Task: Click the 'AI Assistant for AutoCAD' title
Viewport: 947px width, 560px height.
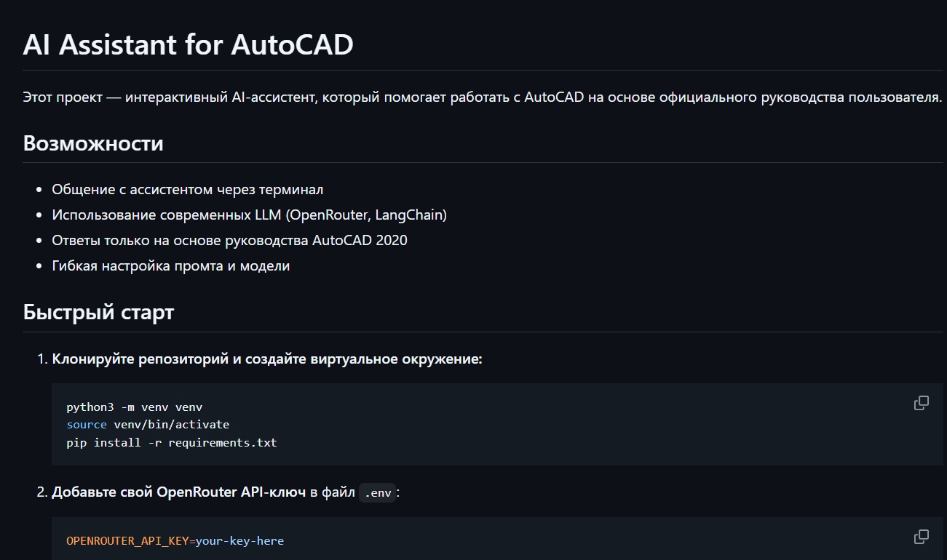Action: [x=188, y=44]
